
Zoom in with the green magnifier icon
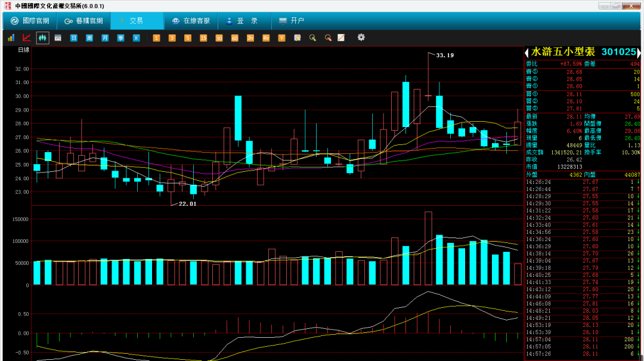point(312,38)
